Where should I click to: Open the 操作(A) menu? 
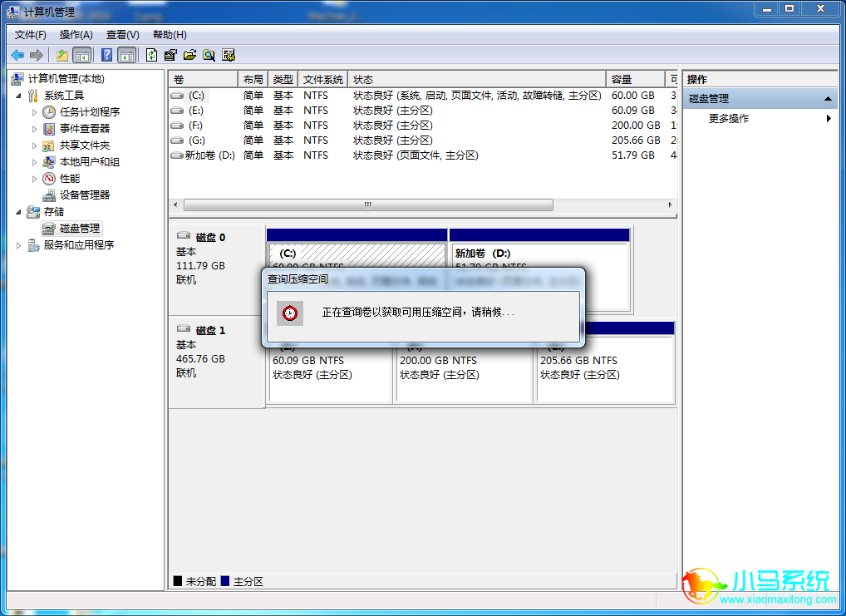pos(76,35)
